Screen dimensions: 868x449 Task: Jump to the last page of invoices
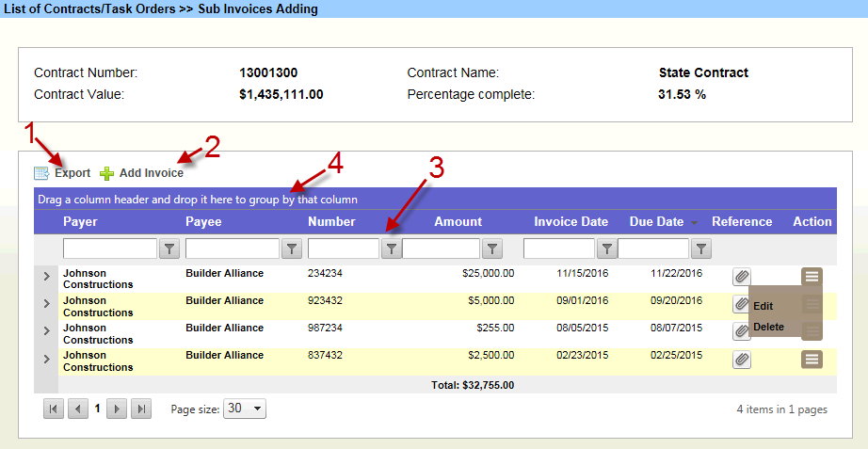[x=140, y=409]
